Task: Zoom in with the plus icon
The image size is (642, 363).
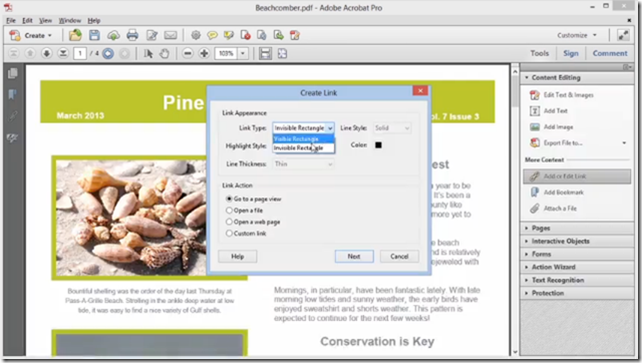Action: [204, 54]
